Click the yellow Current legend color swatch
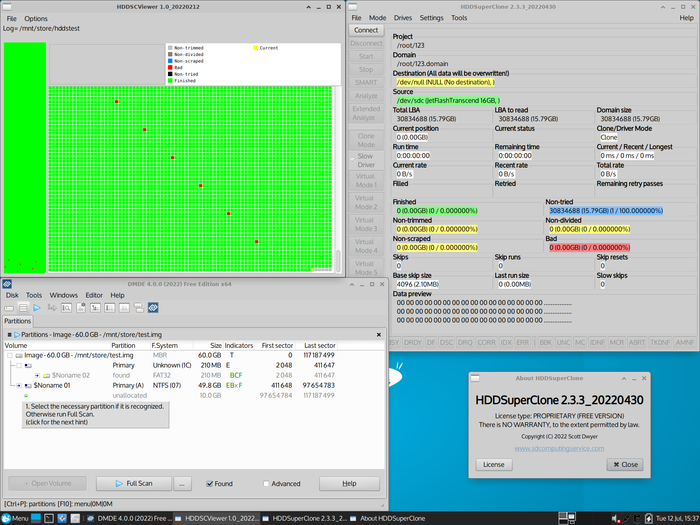 [x=255, y=48]
